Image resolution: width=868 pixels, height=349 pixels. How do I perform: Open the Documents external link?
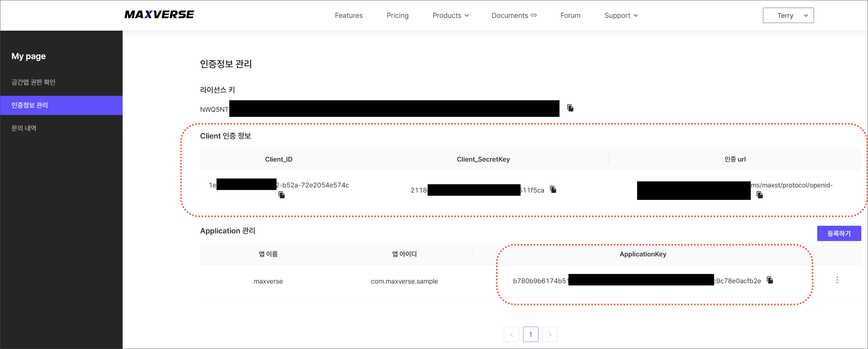pyautogui.click(x=514, y=15)
